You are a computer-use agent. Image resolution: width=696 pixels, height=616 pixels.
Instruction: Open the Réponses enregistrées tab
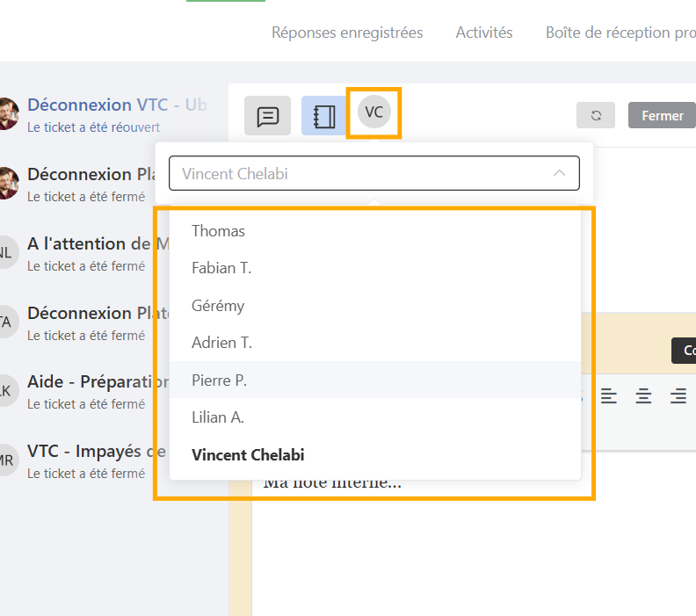click(347, 33)
